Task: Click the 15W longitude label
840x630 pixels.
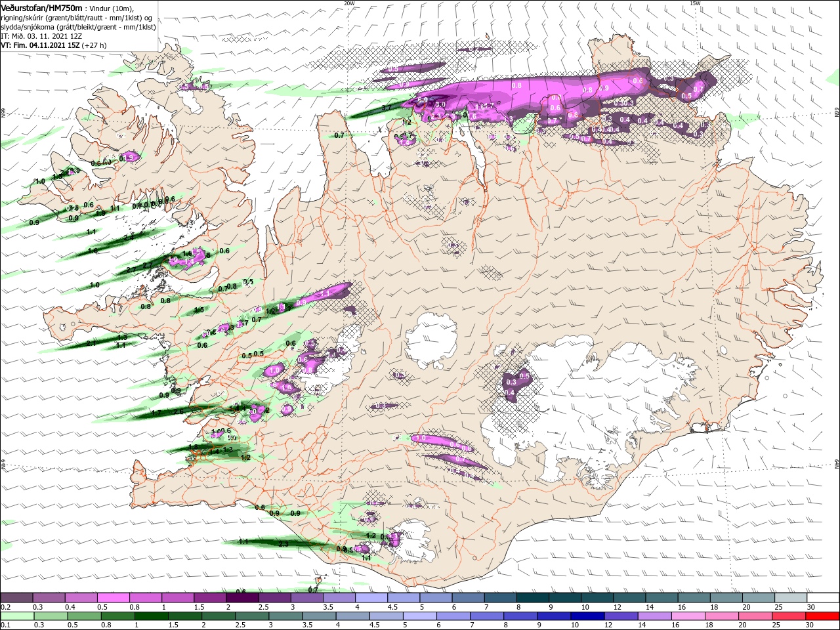Action: click(695, 3)
